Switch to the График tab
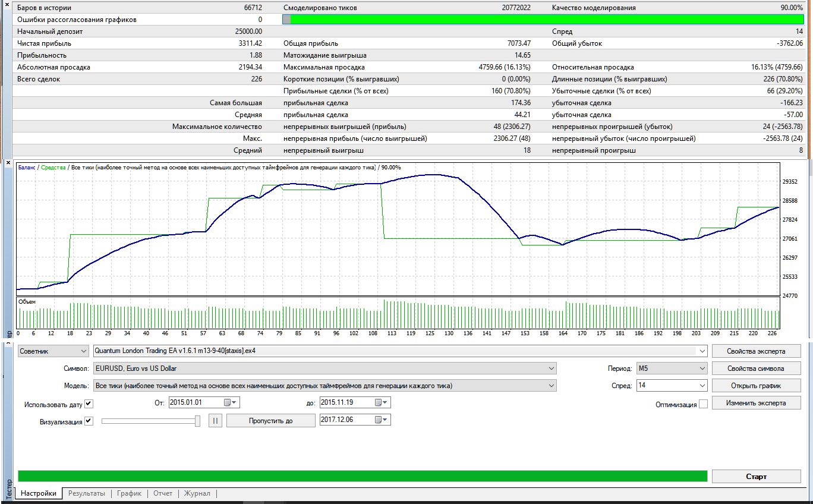Image resolution: width=813 pixels, height=504 pixels. pyautogui.click(x=129, y=493)
